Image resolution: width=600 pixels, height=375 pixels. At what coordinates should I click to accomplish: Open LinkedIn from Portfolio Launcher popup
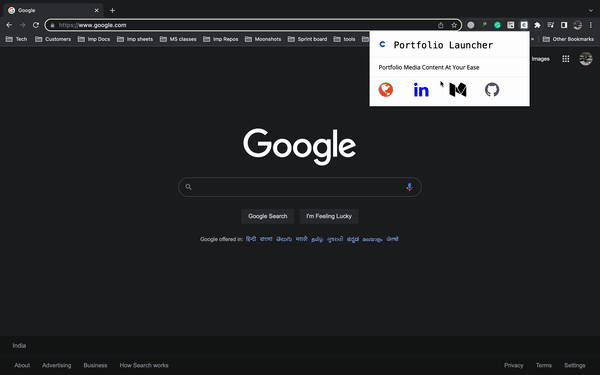pos(421,90)
